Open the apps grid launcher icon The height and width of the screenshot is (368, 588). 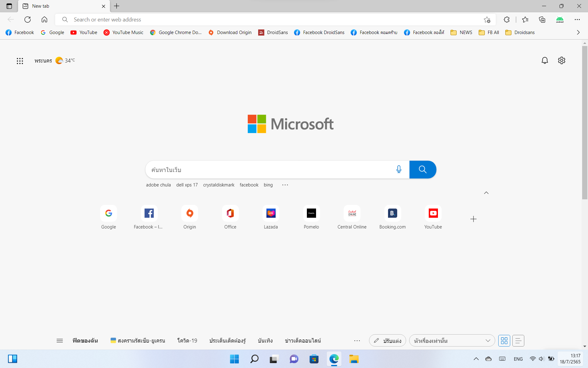pos(20,61)
